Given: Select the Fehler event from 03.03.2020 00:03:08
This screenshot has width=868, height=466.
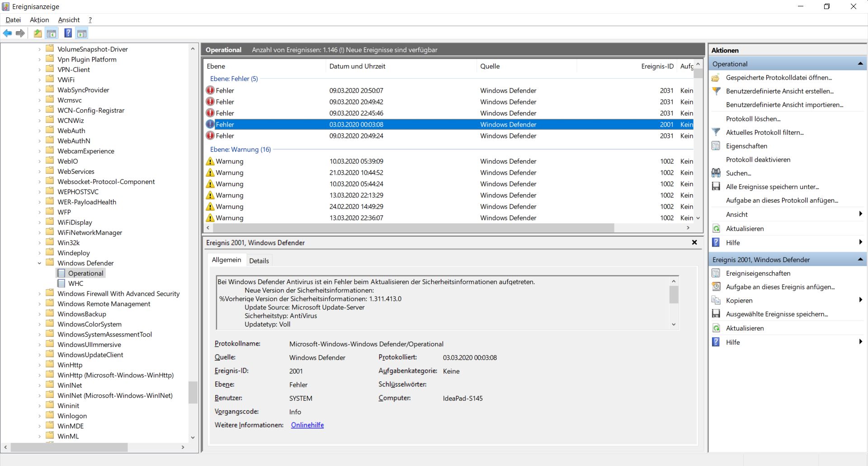Looking at the screenshot, I should [449, 124].
